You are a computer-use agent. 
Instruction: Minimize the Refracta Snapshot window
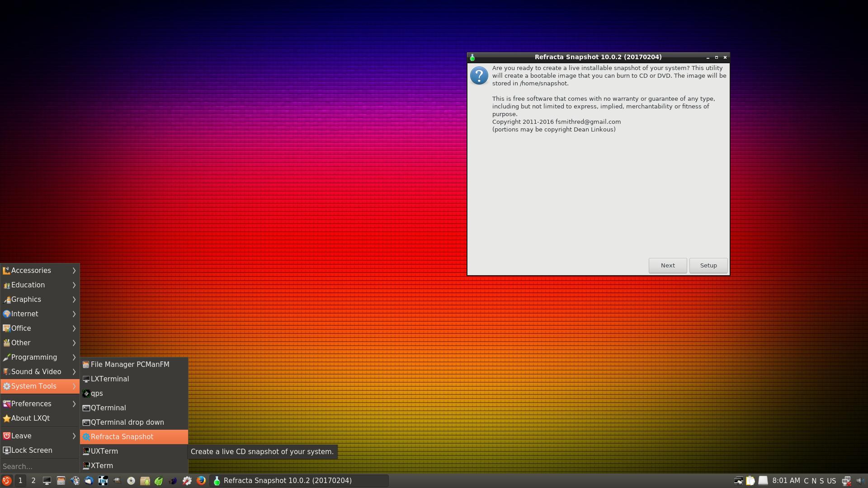point(708,57)
